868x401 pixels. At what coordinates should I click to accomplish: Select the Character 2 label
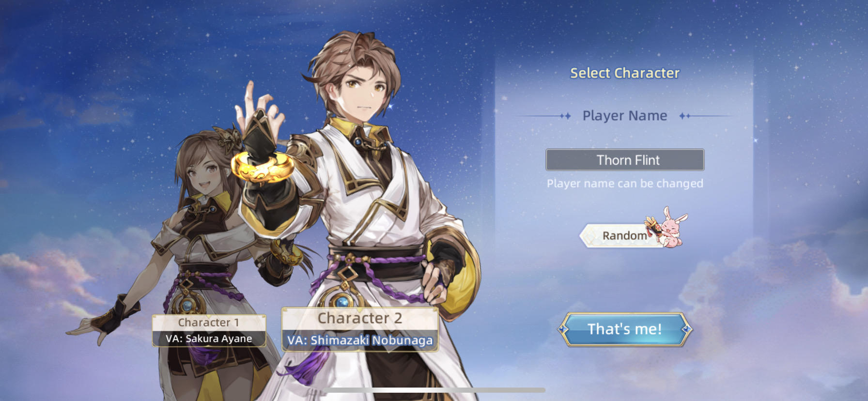(360, 318)
